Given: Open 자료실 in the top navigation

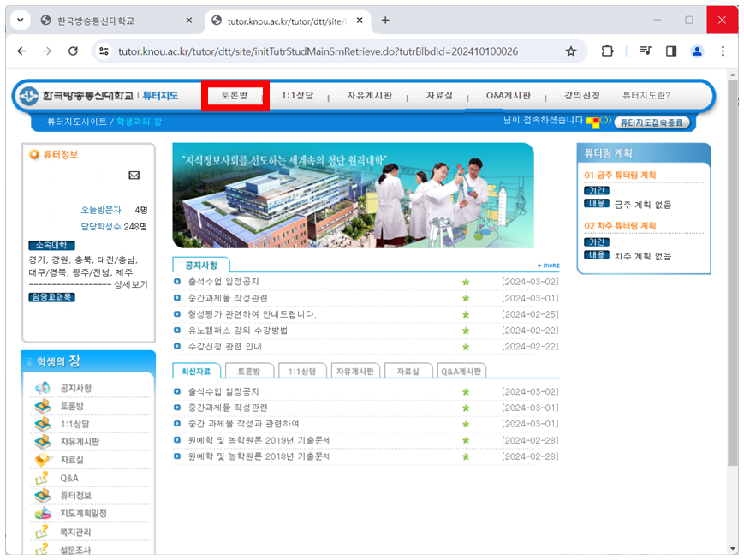Looking at the screenshot, I should pos(439,95).
